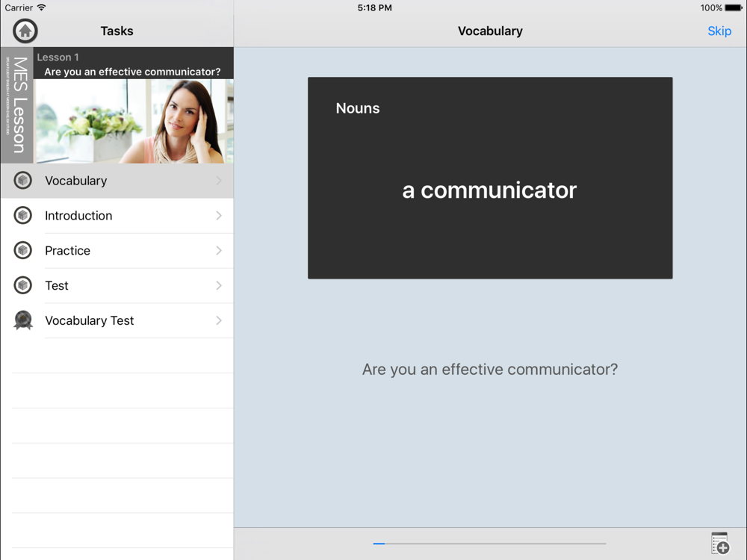Open the Vocabulary Test task
Screen dimensions: 747x560
117,320
